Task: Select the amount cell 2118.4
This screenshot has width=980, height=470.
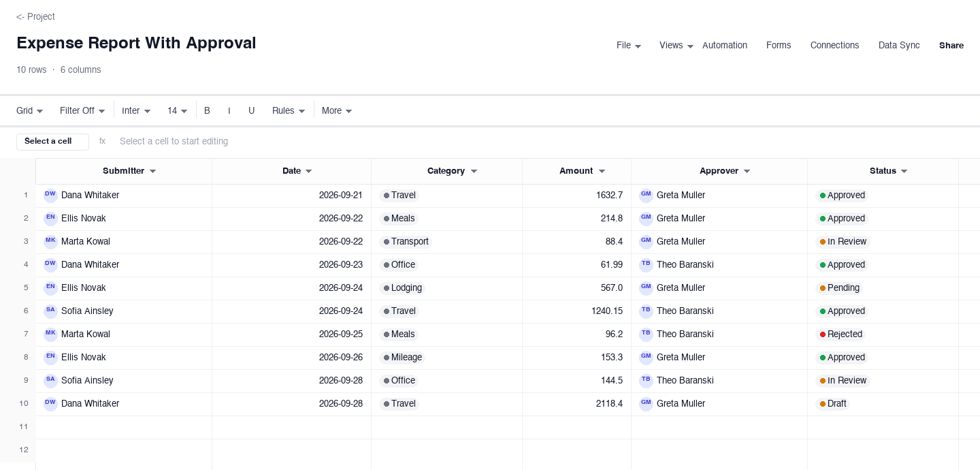Action: coord(576,404)
